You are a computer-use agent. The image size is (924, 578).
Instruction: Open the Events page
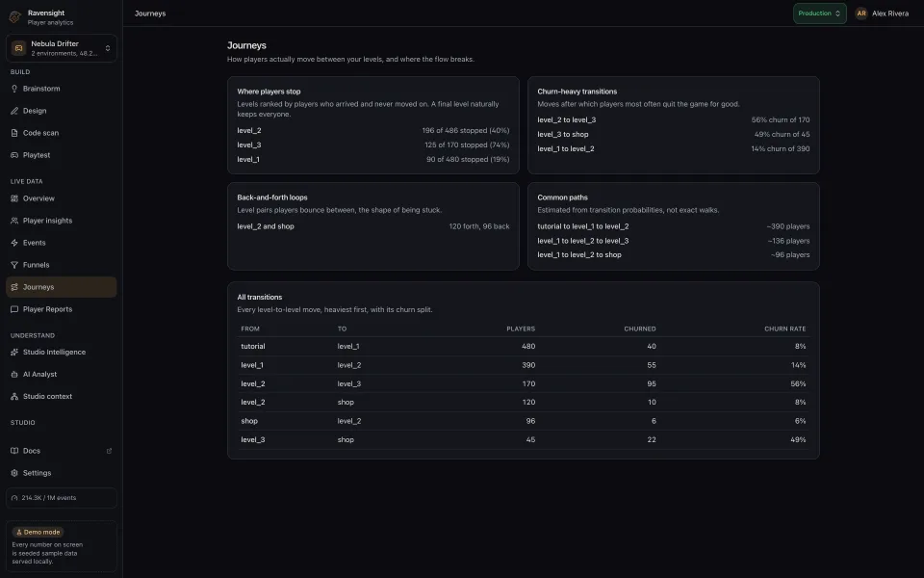(62, 243)
